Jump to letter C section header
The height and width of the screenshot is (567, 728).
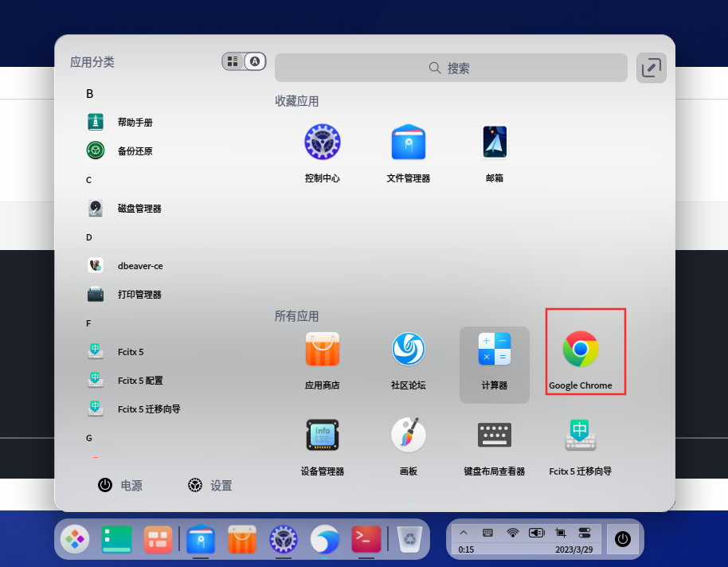[x=88, y=180]
